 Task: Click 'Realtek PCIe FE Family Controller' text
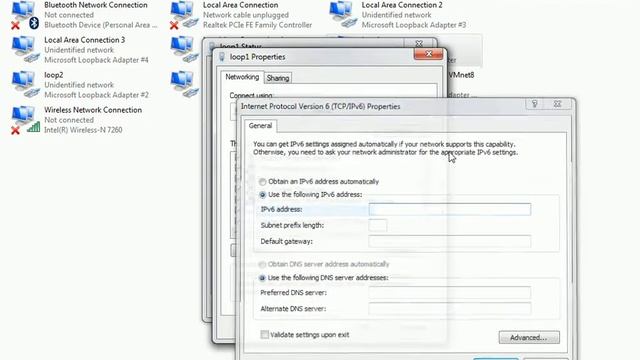pos(258,25)
